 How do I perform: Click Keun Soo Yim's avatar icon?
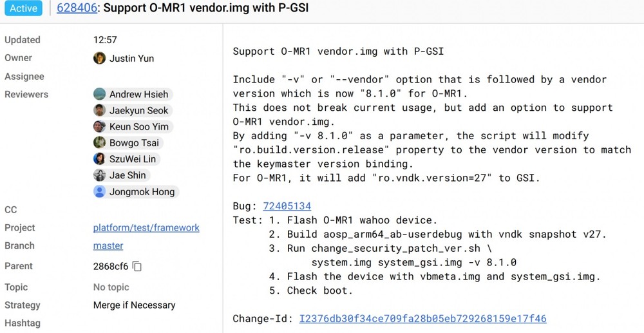pos(99,126)
